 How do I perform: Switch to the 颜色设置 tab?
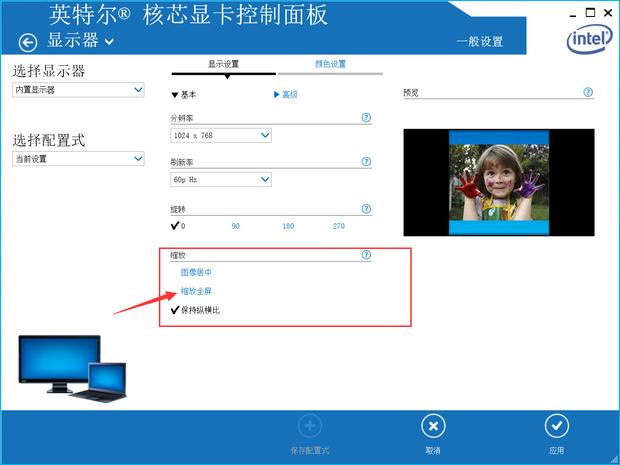(x=330, y=64)
